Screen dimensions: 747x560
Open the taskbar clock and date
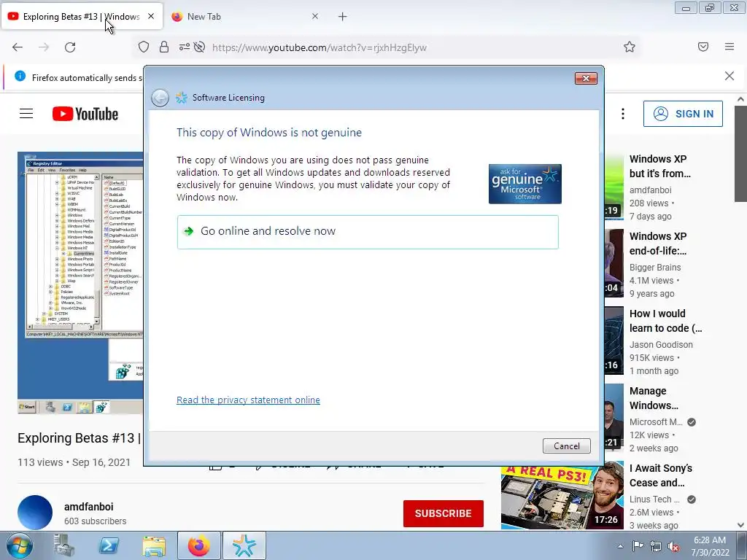710,546
